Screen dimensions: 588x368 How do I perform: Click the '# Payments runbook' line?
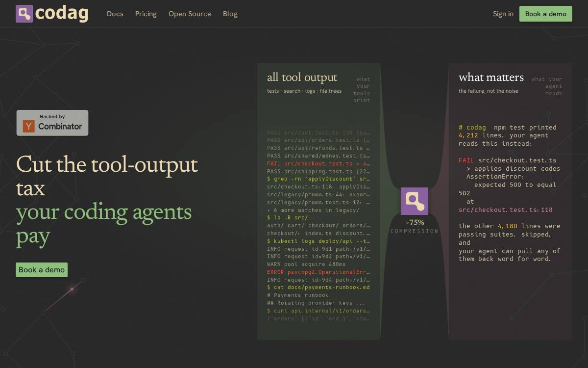tap(298, 295)
